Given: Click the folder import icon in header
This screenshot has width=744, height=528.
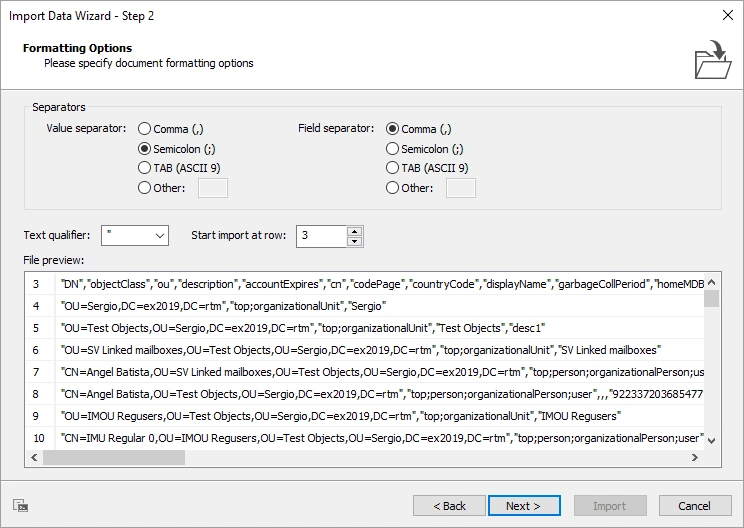Looking at the screenshot, I should coord(712,59).
